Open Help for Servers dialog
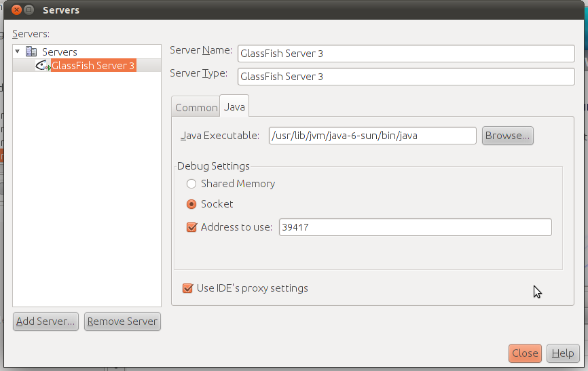This screenshot has width=588, height=371. pos(563,353)
